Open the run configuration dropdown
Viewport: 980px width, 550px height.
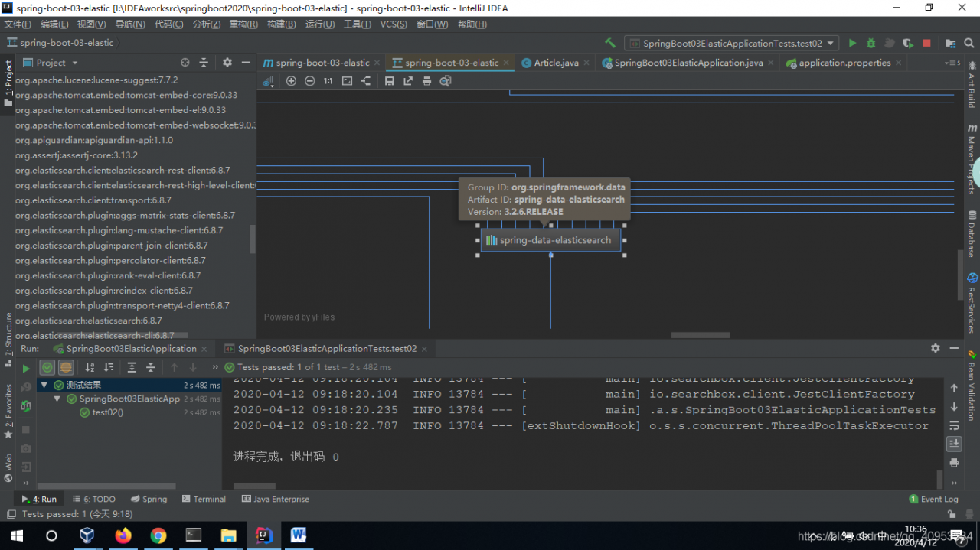pos(731,44)
